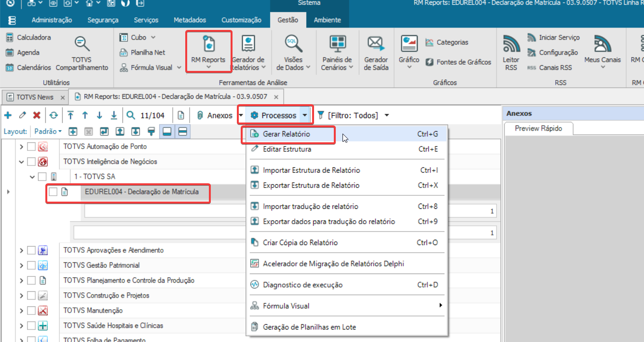
Task: Tick the TOTVS Gestão Patrimonial checkbox
Action: point(31,265)
